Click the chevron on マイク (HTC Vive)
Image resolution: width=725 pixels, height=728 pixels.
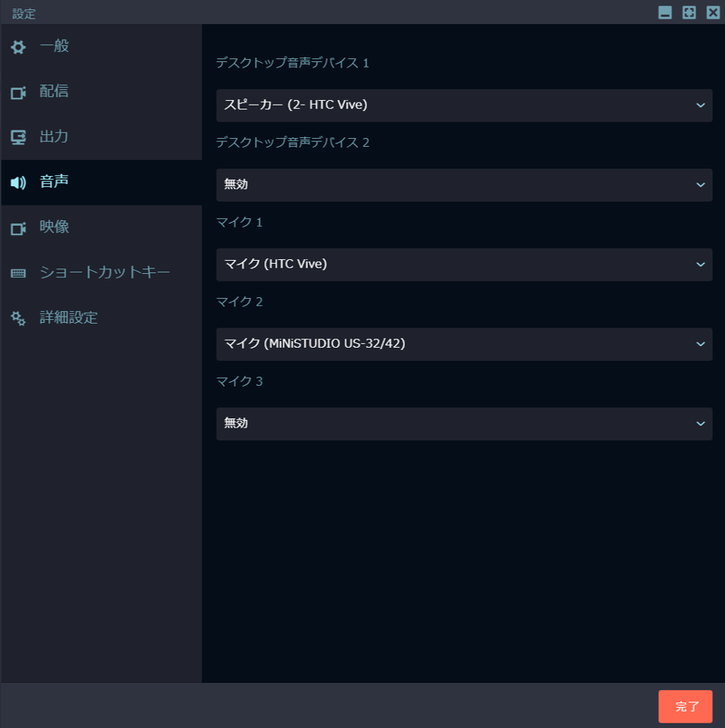[700, 265]
